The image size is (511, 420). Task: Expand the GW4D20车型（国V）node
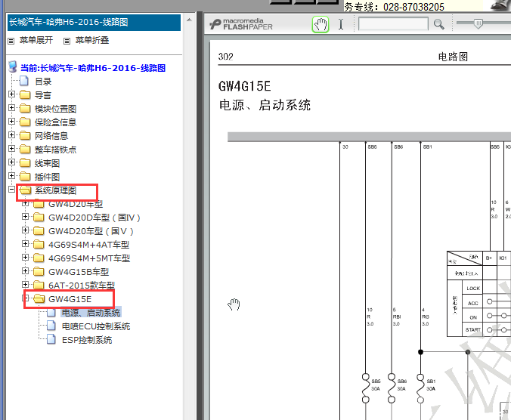pos(26,230)
